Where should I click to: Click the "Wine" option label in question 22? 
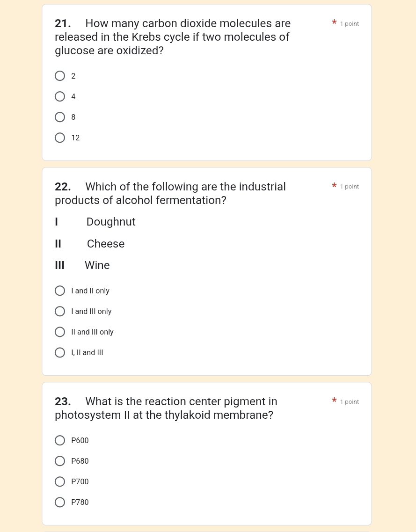pos(97,265)
